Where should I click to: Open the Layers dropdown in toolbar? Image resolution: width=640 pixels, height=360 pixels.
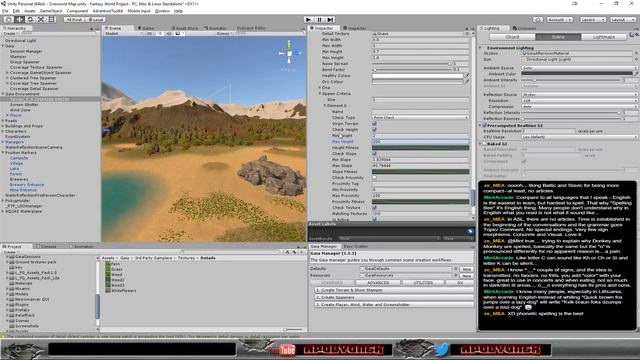point(592,20)
